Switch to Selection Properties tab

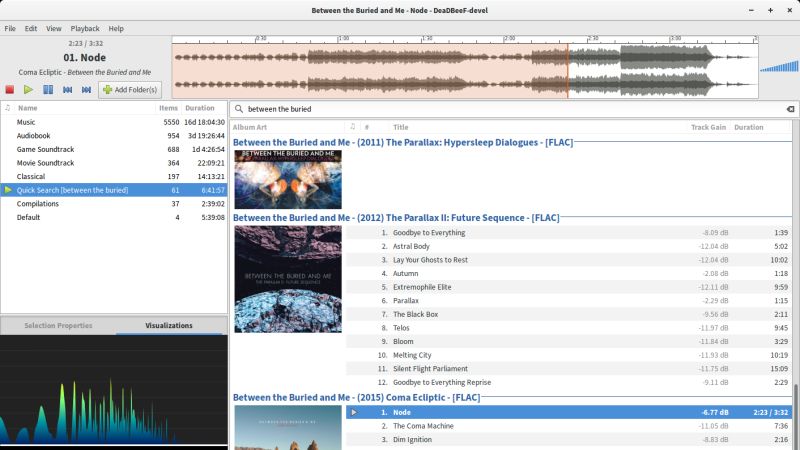(x=58, y=326)
